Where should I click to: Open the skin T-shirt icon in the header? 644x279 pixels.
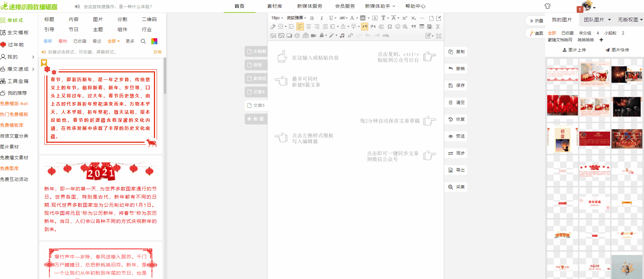548,6
